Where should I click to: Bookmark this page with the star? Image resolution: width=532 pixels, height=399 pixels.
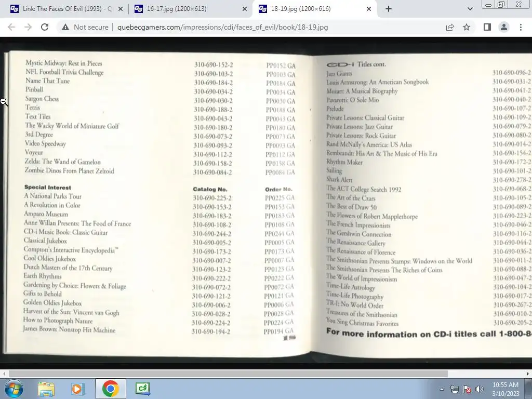pyautogui.click(x=467, y=27)
